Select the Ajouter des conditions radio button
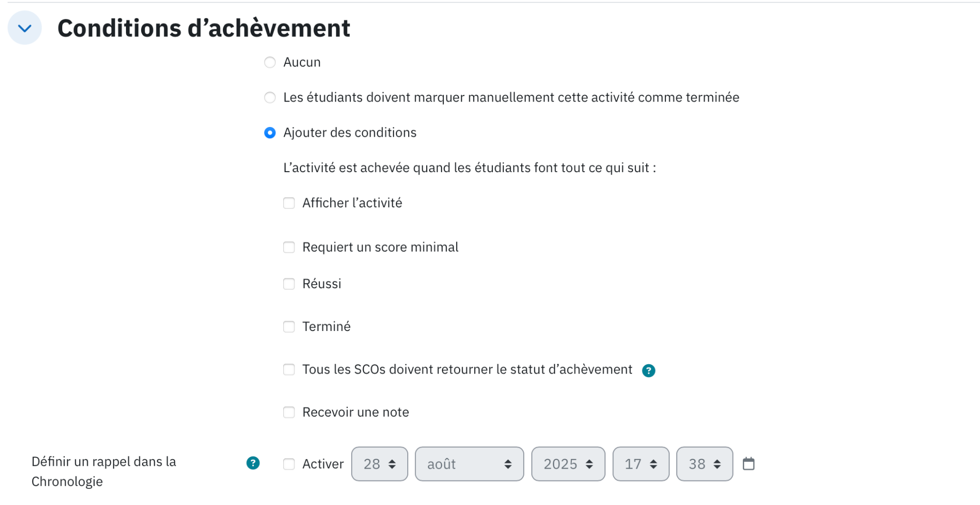 (x=269, y=133)
